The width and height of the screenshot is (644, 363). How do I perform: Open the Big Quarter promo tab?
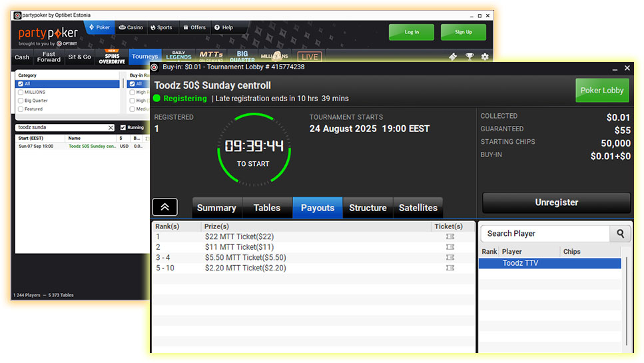[242, 55]
